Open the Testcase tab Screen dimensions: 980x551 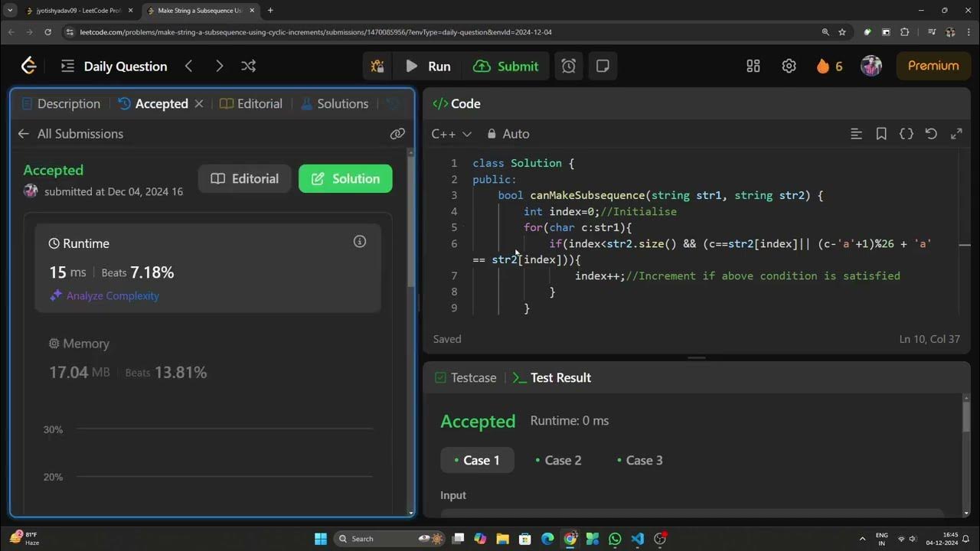tap(465, 377)
